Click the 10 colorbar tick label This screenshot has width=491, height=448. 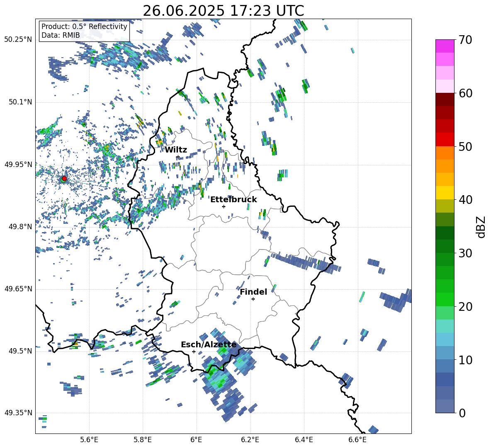point(465,360)
